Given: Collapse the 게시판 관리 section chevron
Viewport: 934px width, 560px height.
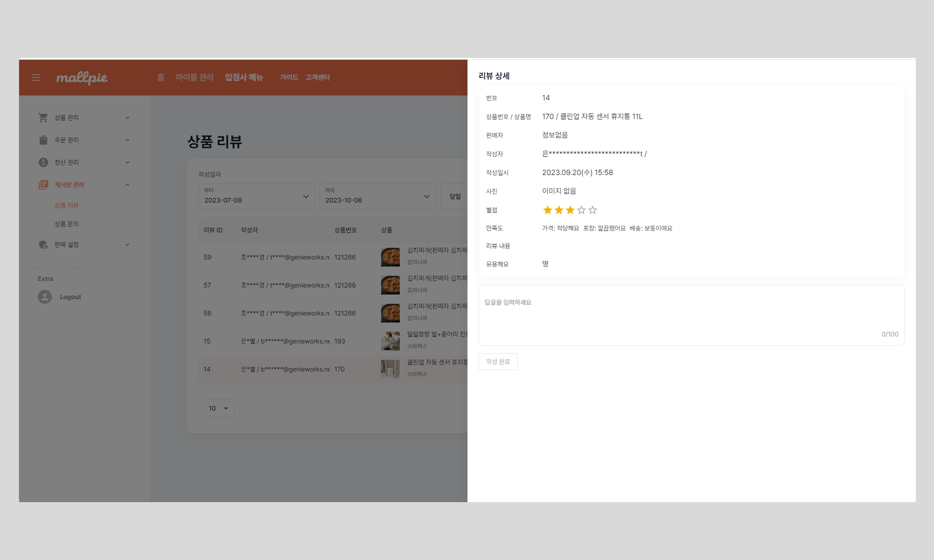Looking at the screenshot, I should coord(127,185).
